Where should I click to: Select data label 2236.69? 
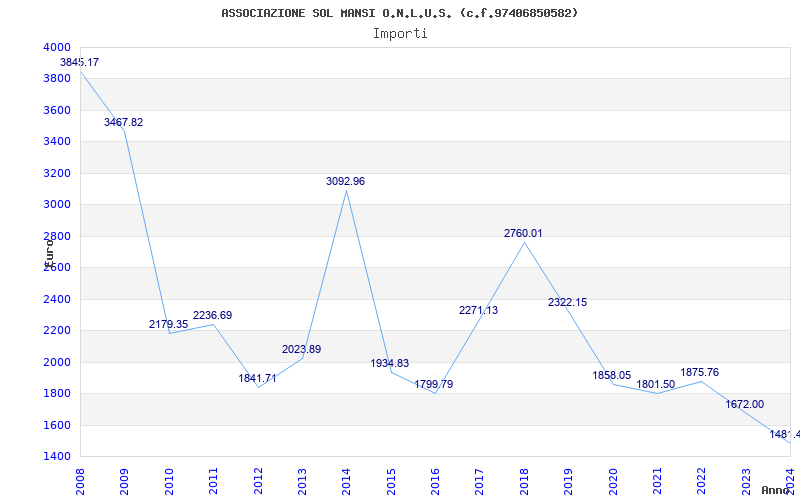coord(212,315)
